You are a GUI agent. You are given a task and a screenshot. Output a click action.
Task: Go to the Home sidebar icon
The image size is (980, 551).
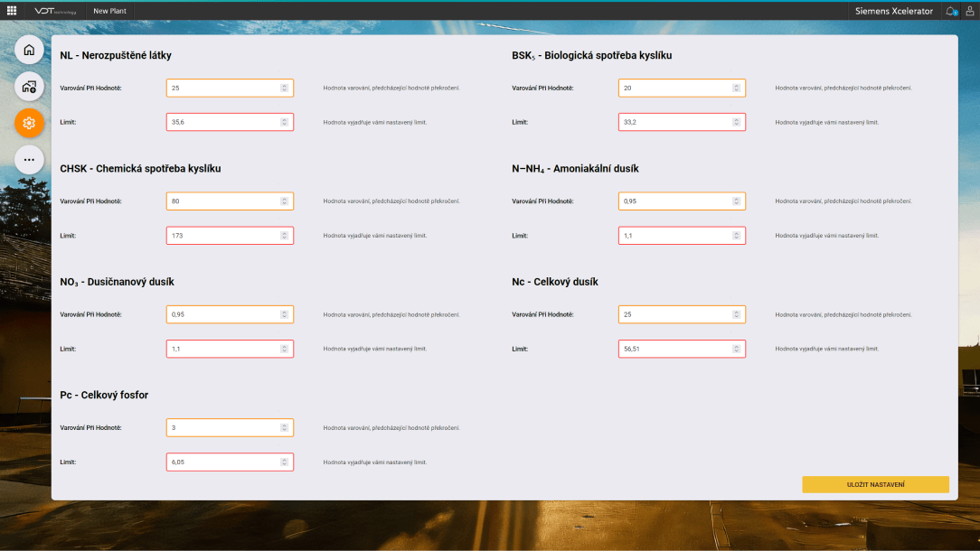click(x=29, y=50)
